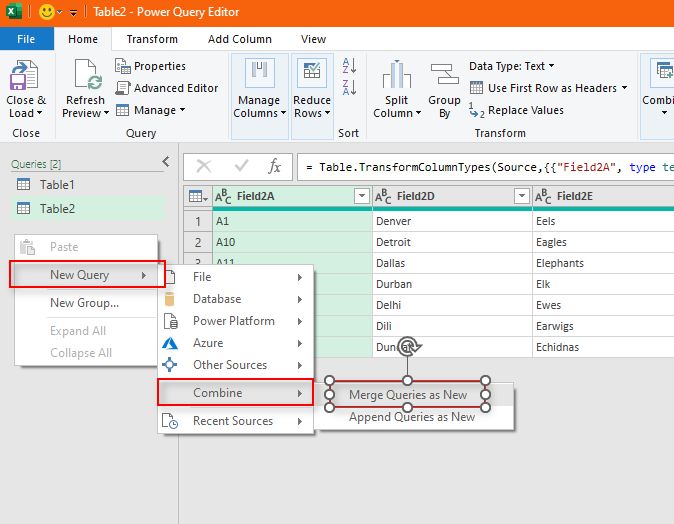Click the cell containing Echidnas
The width and height of the screenshot is (674, 524).
tap(603, 347)
